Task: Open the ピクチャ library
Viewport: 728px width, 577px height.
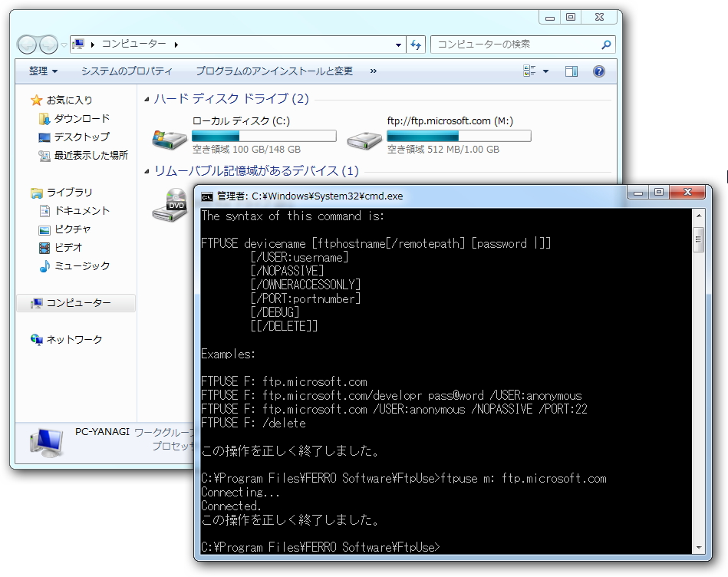Action: pyautogui.click(x=71, y=229)
